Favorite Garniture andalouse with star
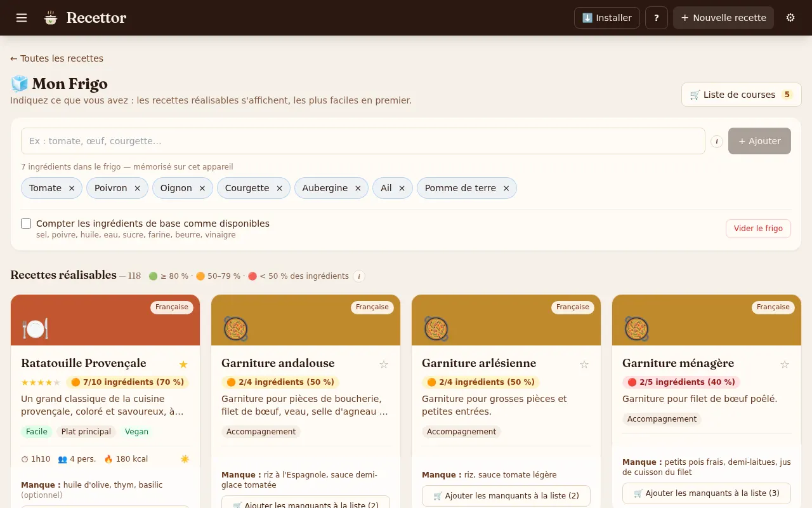812x508 pixels. click(x=384, y=364)
